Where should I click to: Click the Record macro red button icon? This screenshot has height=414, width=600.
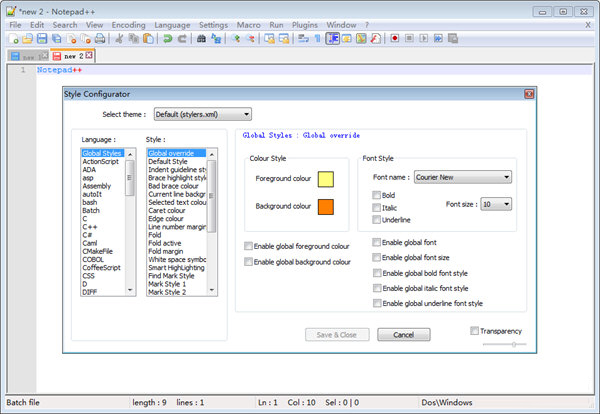click(x=396, y=38)
